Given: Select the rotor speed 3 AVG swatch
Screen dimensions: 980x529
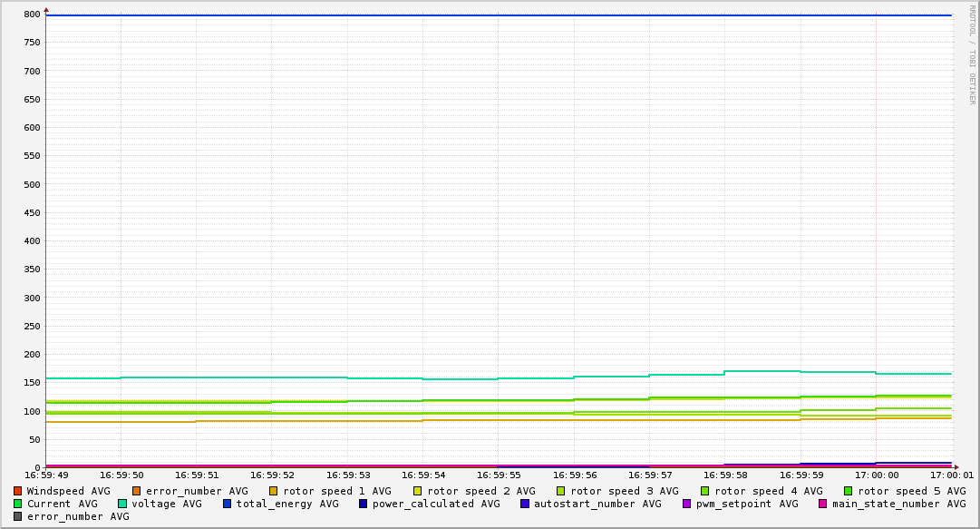Looking at the screenshot, I should [x=561, y=491].
